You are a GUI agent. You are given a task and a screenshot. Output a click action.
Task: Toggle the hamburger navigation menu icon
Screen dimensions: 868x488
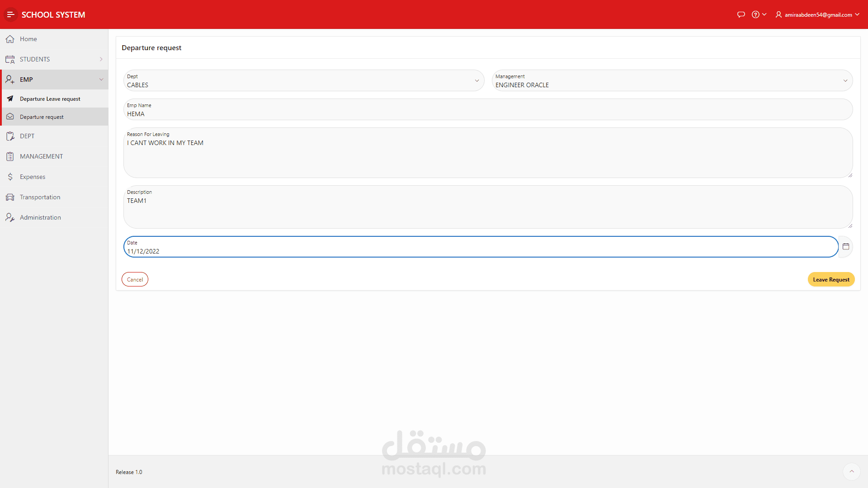[11, 14]
